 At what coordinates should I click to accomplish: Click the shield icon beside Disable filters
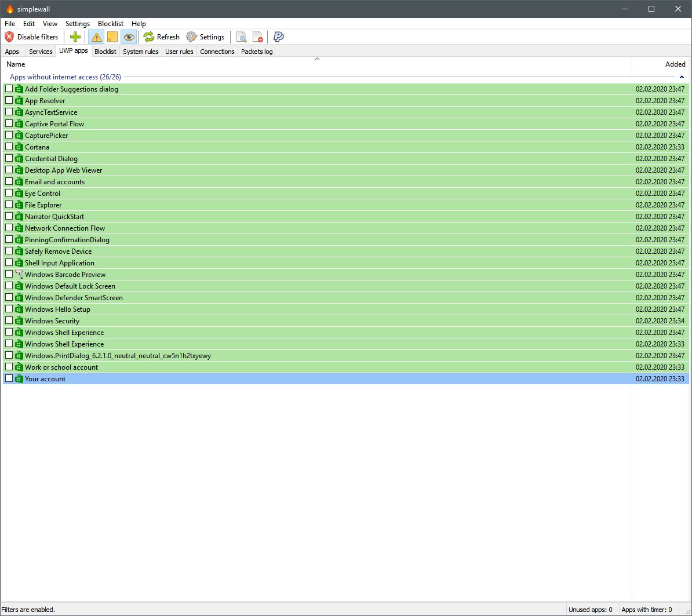click(x=8, y=37)
